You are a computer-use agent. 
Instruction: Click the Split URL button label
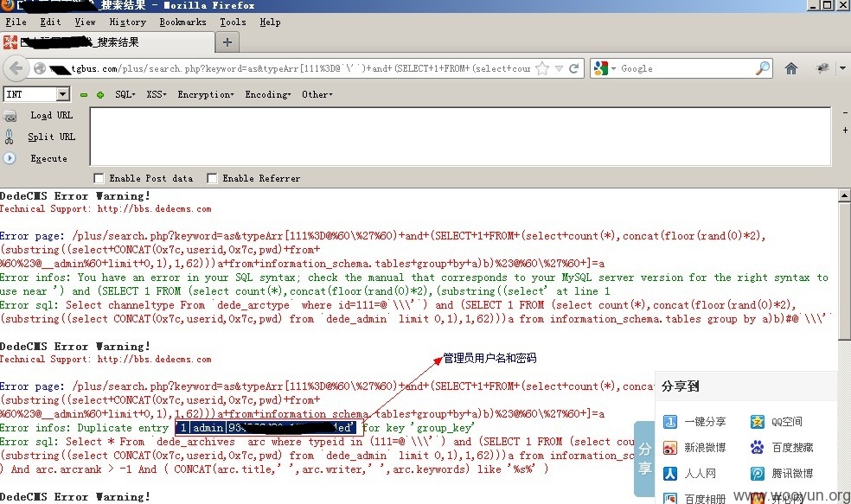pos(52,137)
